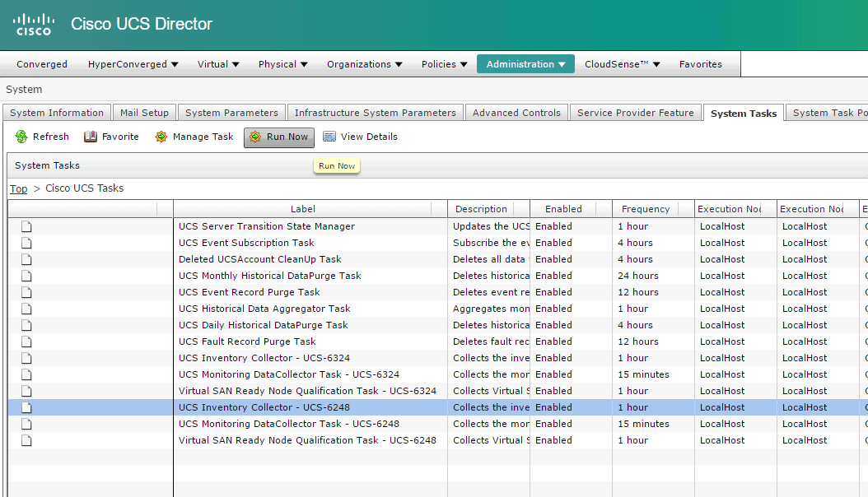Click document icon for UCS Inventory Collector - UCS-6248
Viewport: 868px width, 497px height.
(x=26, y=407)
